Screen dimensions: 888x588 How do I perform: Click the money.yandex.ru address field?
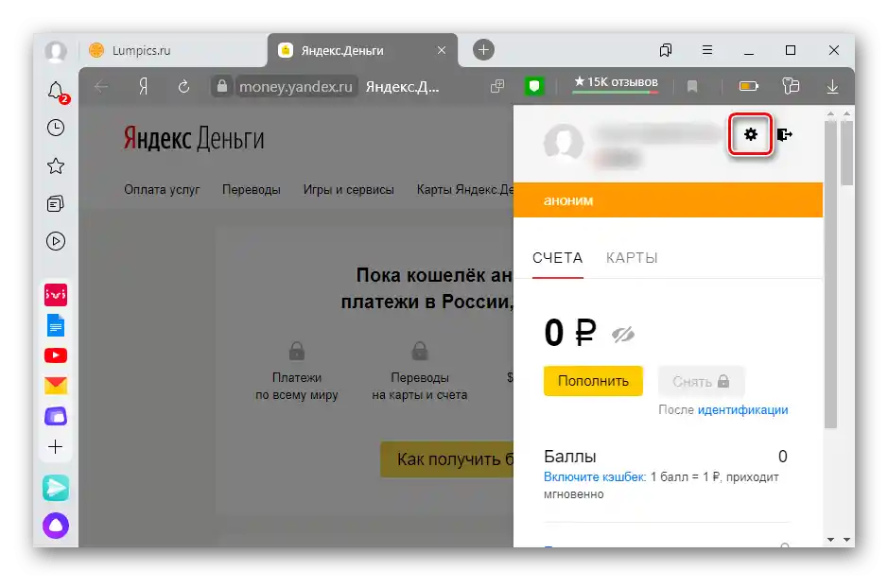coord(296,87)
